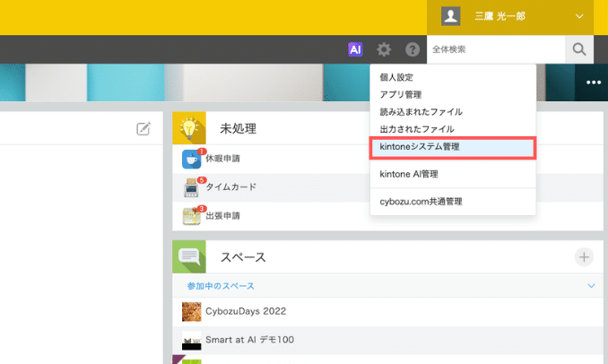Open the タイムカード app icon

192,187
